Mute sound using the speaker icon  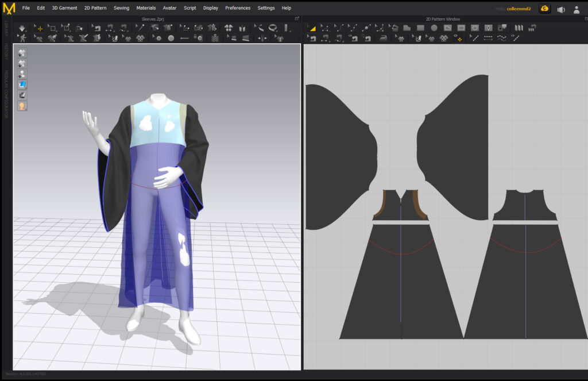point(560,9)
